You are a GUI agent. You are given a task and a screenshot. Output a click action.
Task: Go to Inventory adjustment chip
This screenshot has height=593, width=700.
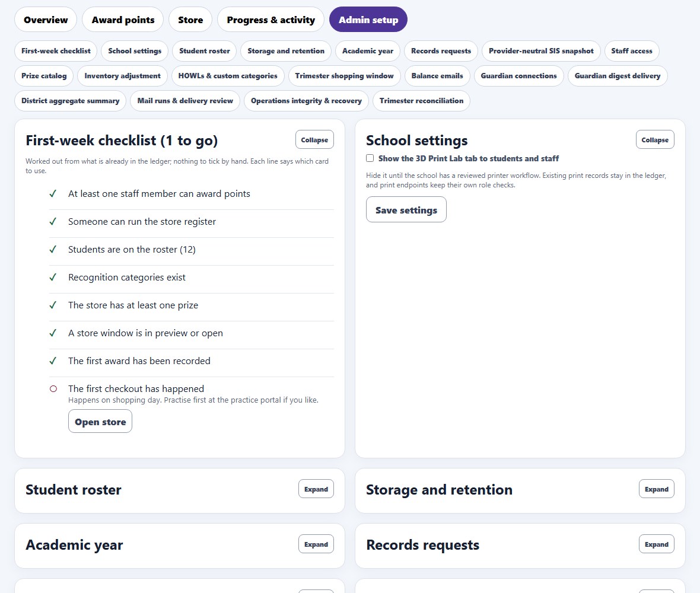pyautogui.click(x=122, y=76)
